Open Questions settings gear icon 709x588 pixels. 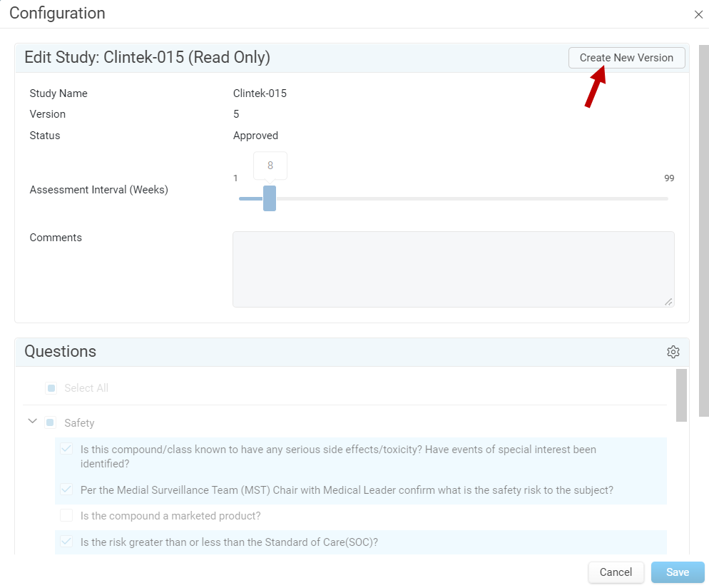click(x=673, y=352)
